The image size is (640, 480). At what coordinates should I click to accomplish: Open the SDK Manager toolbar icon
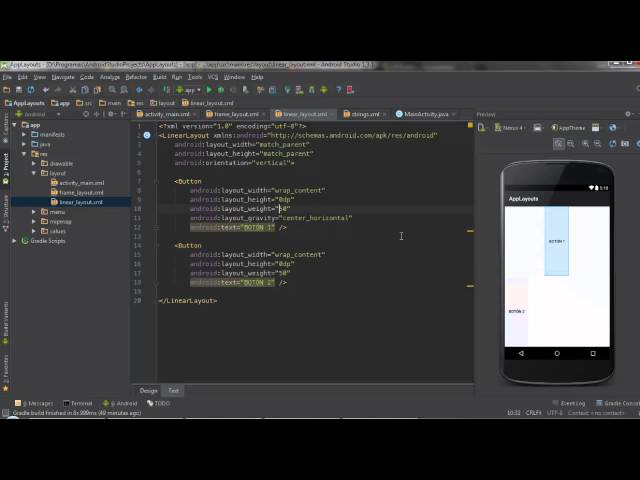tap(312, 90)
